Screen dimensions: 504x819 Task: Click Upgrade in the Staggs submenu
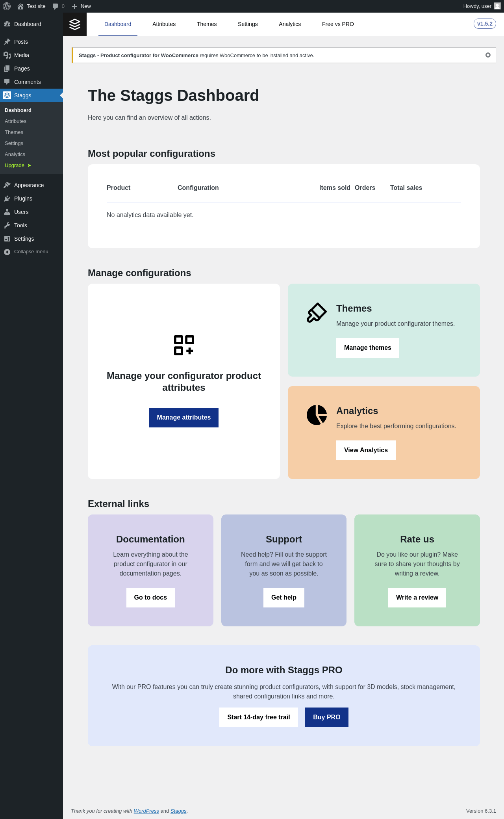click(x=15, y=165)
